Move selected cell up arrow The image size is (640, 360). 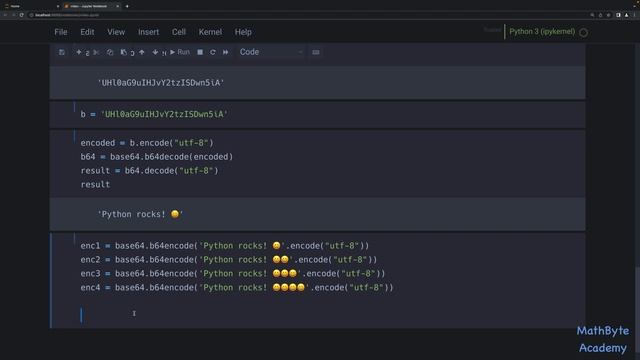(142, 52)
